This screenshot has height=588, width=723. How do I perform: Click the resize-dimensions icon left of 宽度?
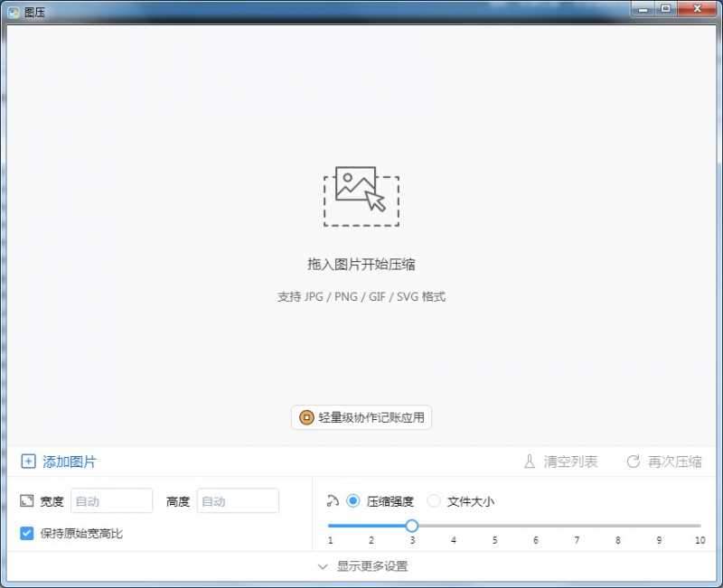tap(26, 500)
